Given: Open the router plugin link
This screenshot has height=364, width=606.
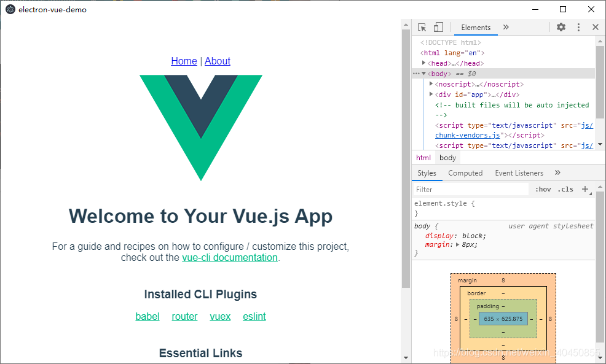Looking at the screenshot, I should (x=184, y=316).
